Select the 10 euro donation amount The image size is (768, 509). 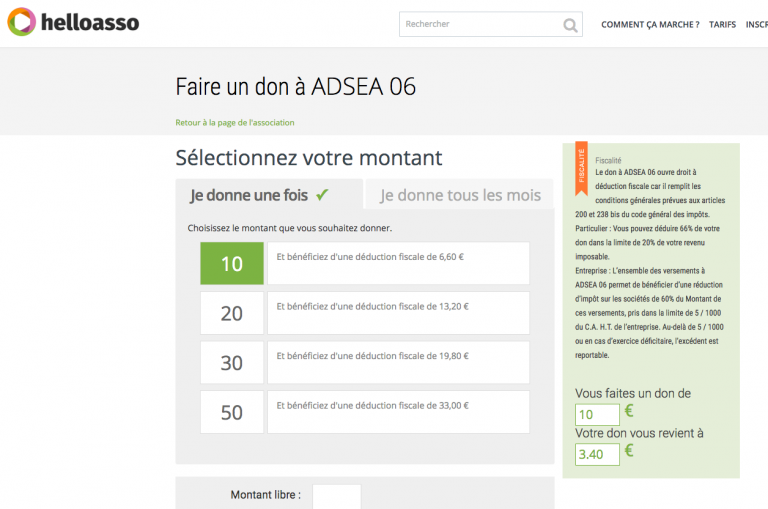pyautogui.click(x=232, y=264)
